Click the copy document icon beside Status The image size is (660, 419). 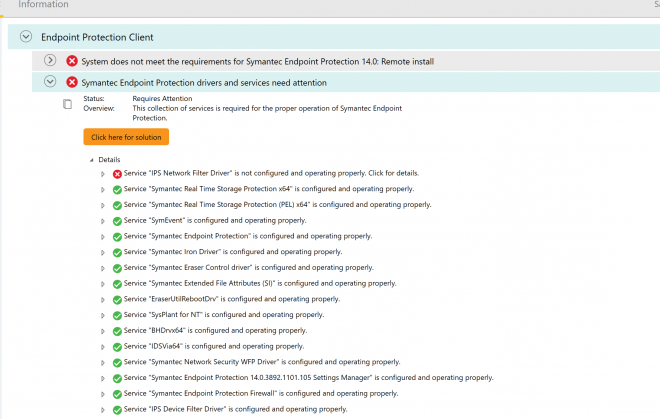point(67,104)
